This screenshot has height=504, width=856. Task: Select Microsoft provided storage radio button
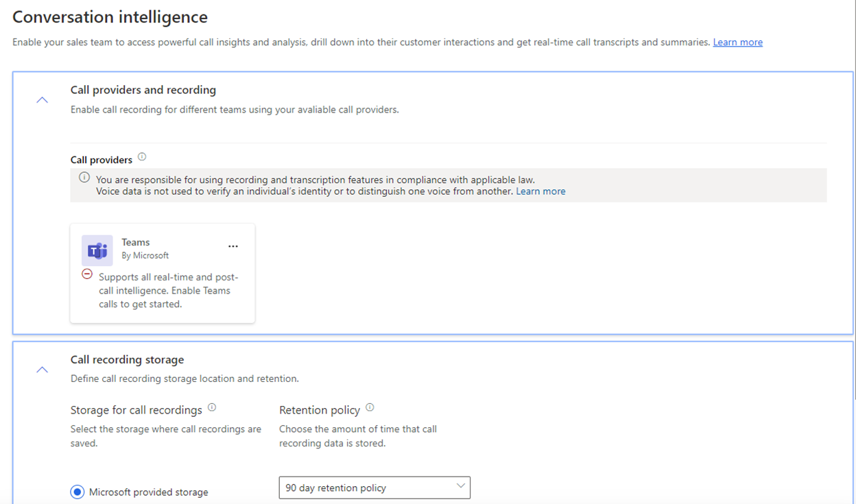(78, 492)
